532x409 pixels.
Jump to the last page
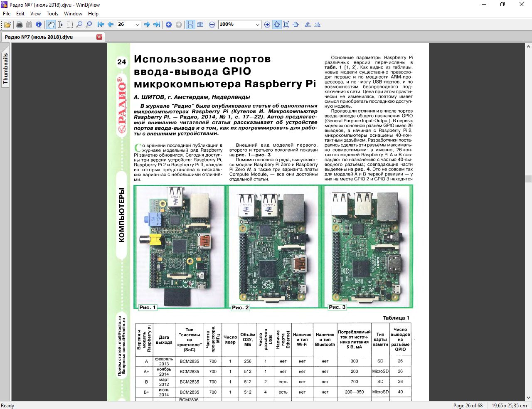[x=157, y=25]
